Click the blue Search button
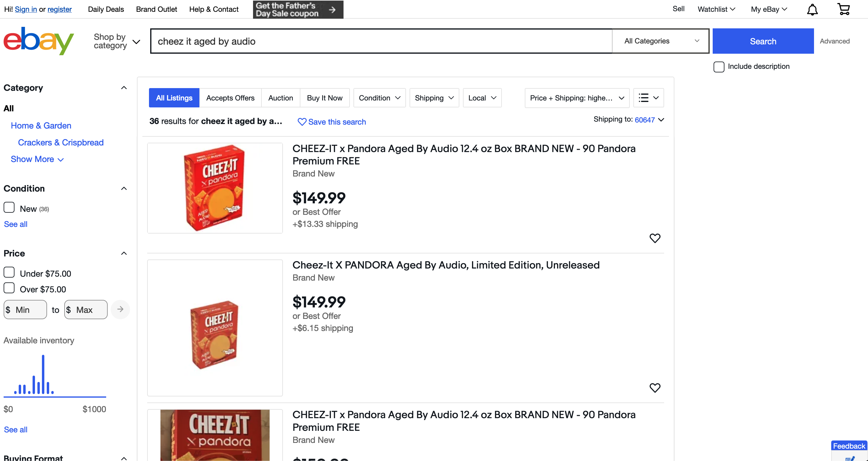 [x=763, y=41]
